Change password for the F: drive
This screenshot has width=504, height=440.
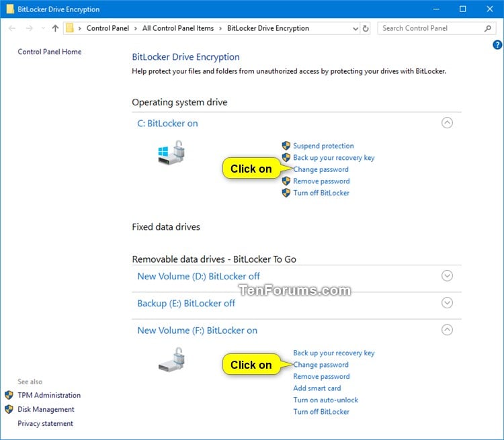[x=321, y=365]
